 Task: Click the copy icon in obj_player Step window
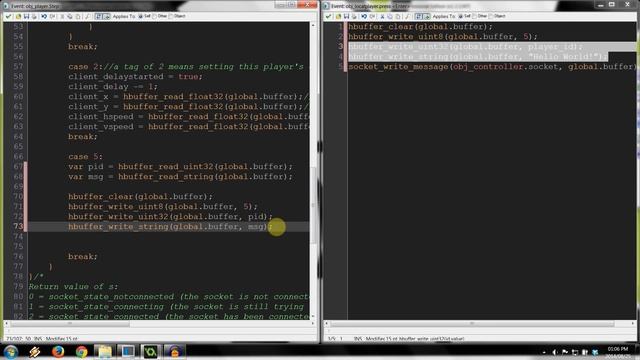click(70, 16)
